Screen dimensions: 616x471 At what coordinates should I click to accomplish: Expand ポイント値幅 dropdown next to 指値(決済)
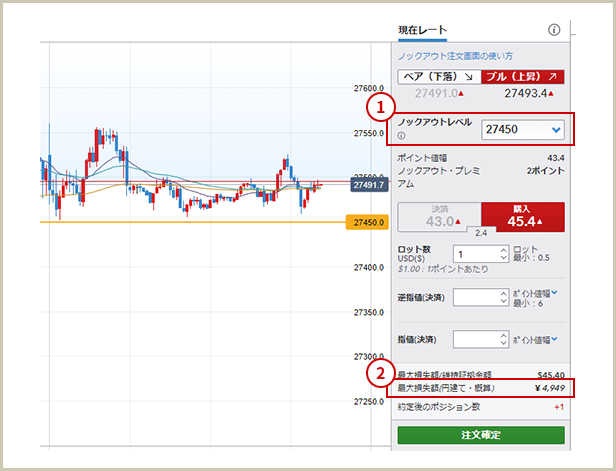(554, 340)
